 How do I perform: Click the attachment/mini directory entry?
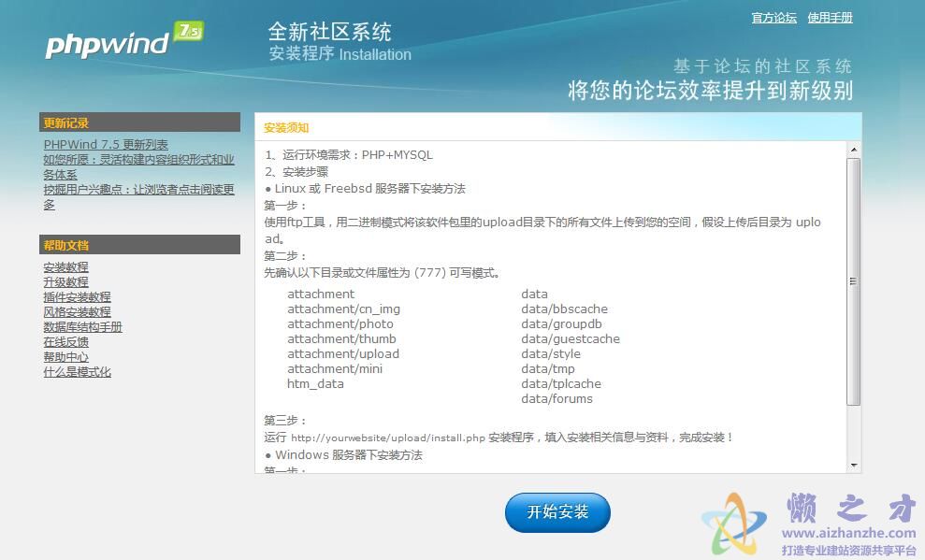click(x=335, y=369)
